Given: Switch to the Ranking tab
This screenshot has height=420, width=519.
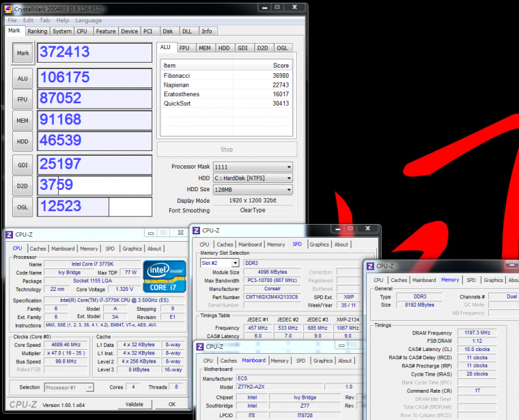Looking at the screenshot, I should tap(38, 31).
